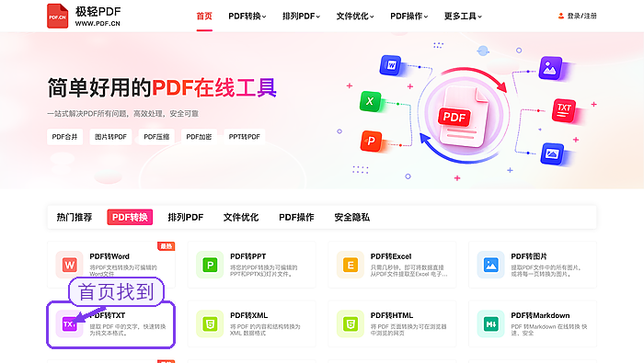Select the PDF转换 category tab

(130, 217)
